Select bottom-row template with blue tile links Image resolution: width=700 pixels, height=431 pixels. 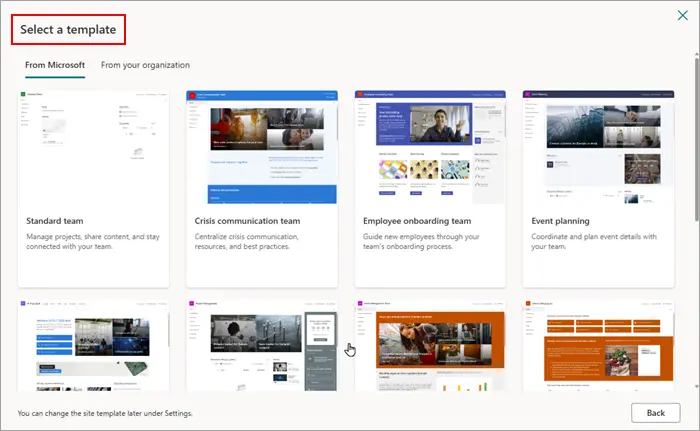(x=93, y=345)
